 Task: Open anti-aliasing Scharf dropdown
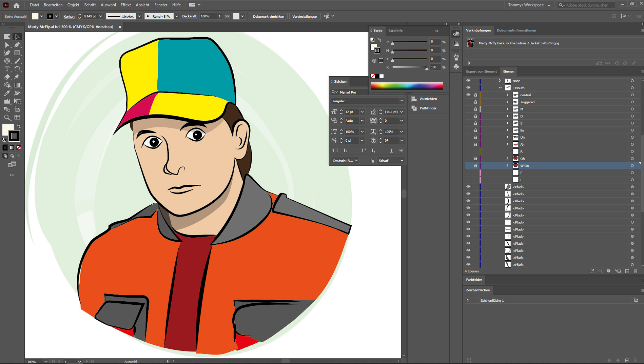[x=391, y=161]
